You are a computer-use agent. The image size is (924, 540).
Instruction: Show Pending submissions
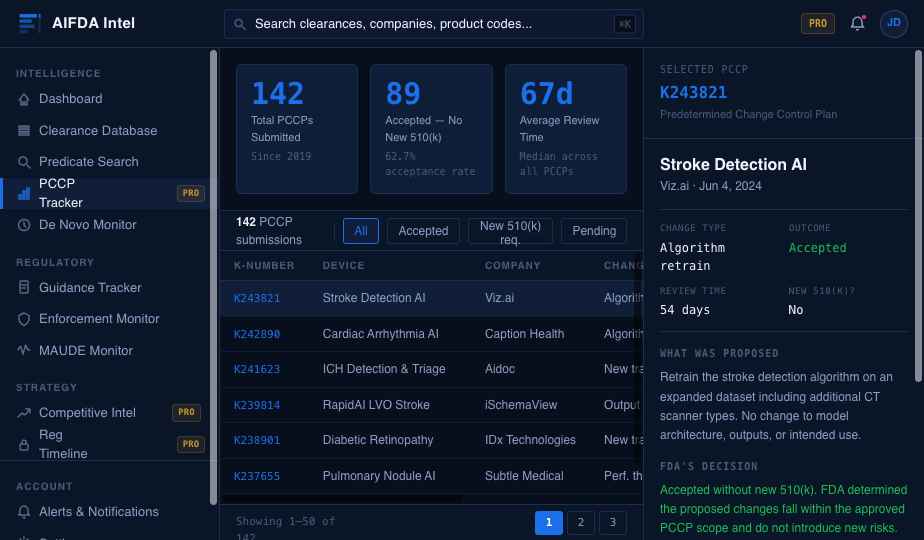click(x=594, y=231)
